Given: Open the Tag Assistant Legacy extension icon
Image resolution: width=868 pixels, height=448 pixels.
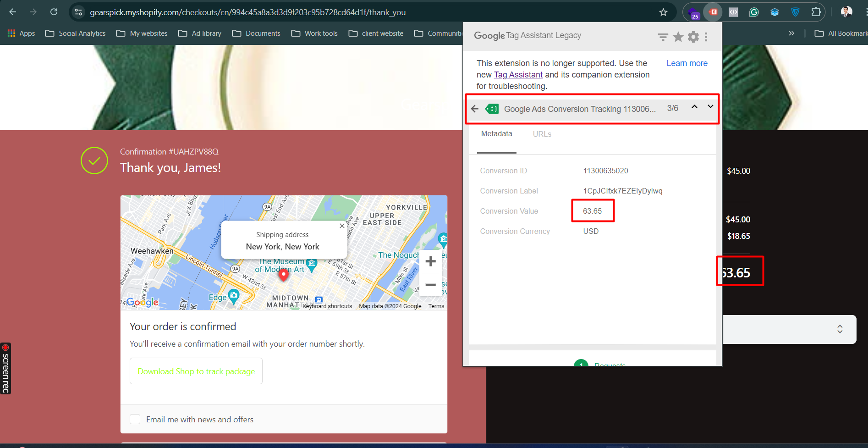Looking at the screenshot, I should point(713,12).
